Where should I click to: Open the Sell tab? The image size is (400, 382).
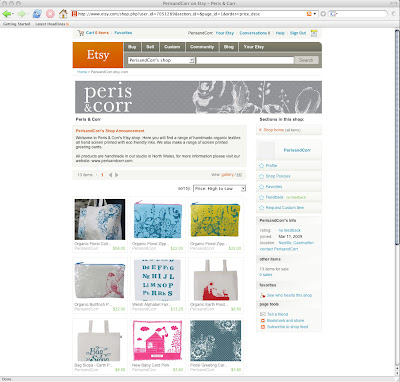click(150, 47)
